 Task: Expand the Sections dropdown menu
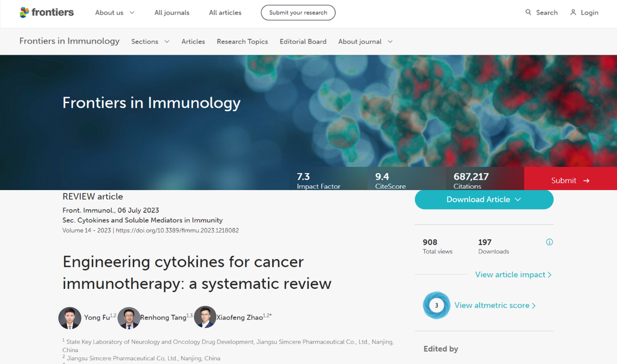pyautogui.click(x=150, y=42)
